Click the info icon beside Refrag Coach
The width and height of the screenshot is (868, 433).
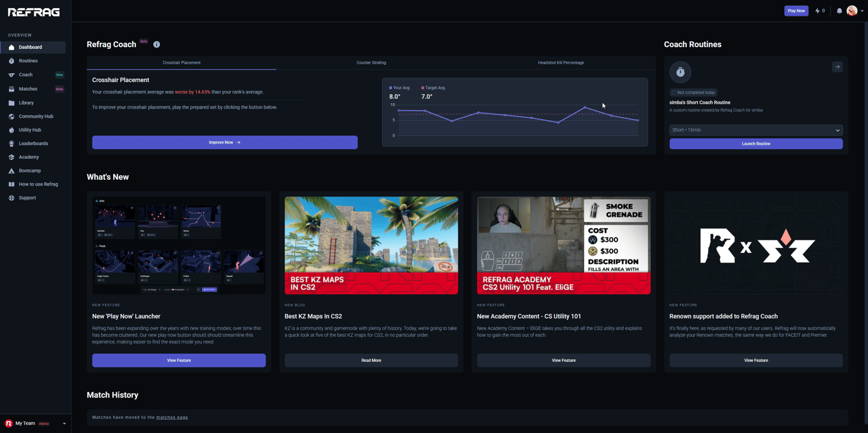point(156,45)
